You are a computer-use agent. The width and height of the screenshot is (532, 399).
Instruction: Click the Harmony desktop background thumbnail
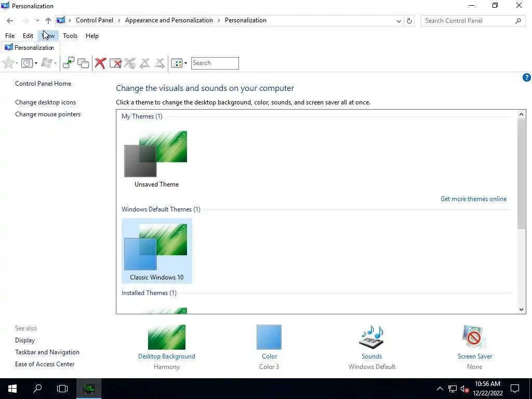(x=167, y=337)
